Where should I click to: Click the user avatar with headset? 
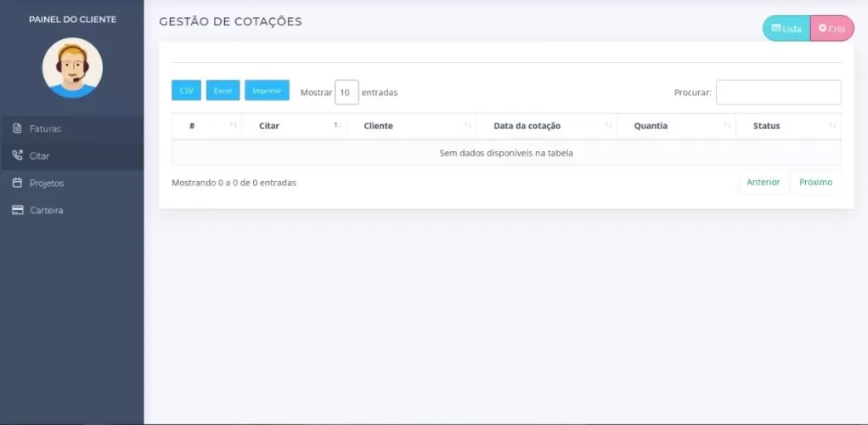tap(72, 68)
